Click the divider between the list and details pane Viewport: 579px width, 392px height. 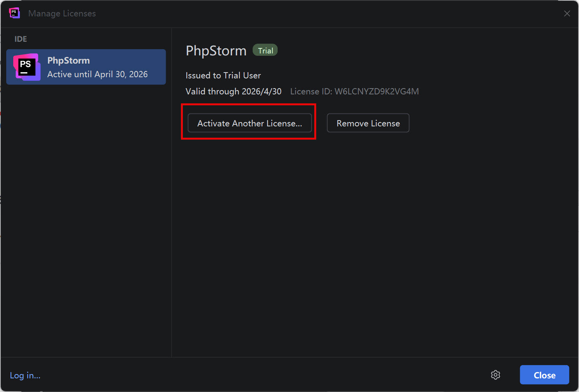click(x=172, y=195)
